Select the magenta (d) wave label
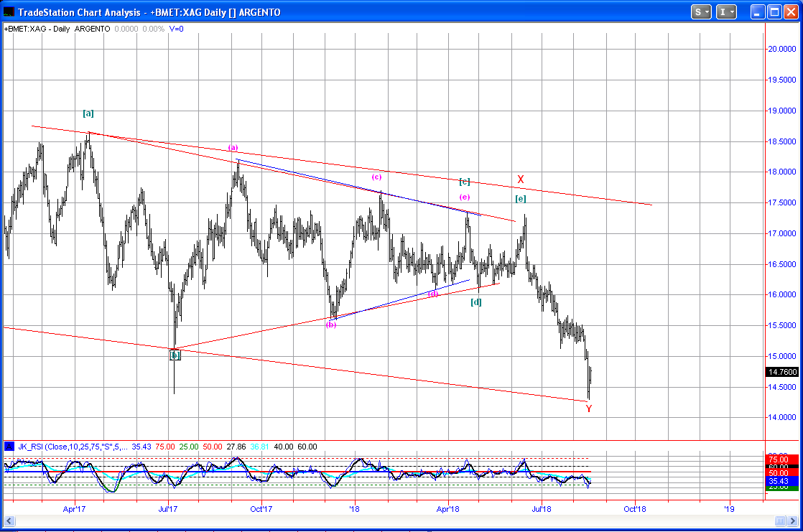This screenshot has height=532, width=803. pos(433,294)
